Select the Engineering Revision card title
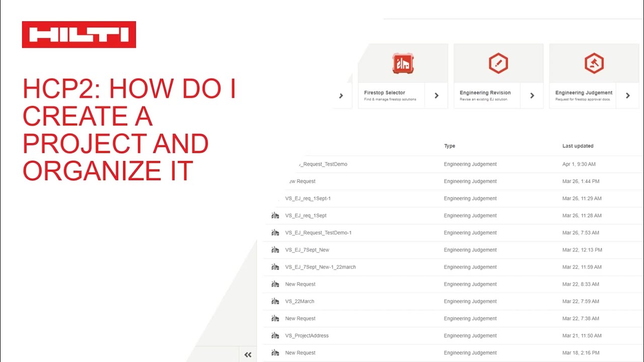Viewport: 644px width, 362px height. coord(485,93)
